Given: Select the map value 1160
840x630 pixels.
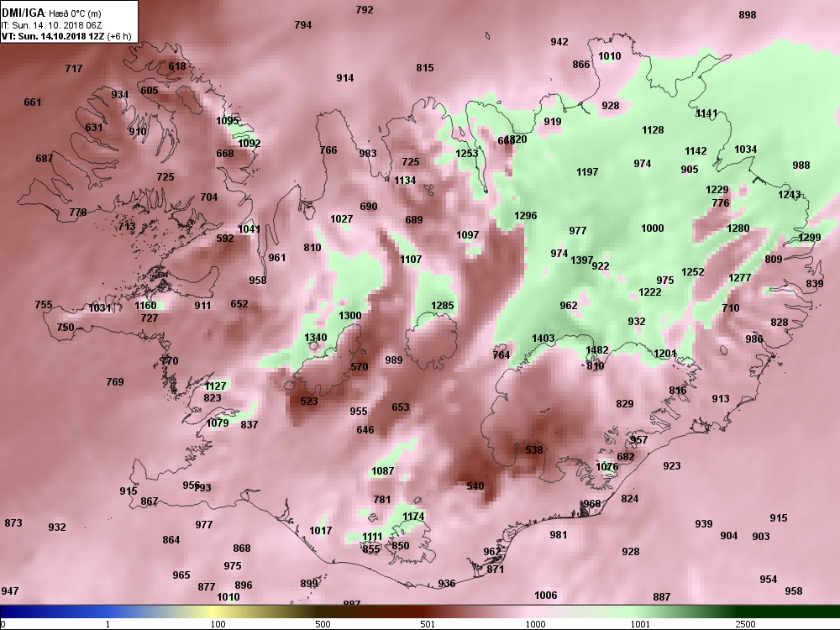Looking at the screenshot, I should coord(145,306).
